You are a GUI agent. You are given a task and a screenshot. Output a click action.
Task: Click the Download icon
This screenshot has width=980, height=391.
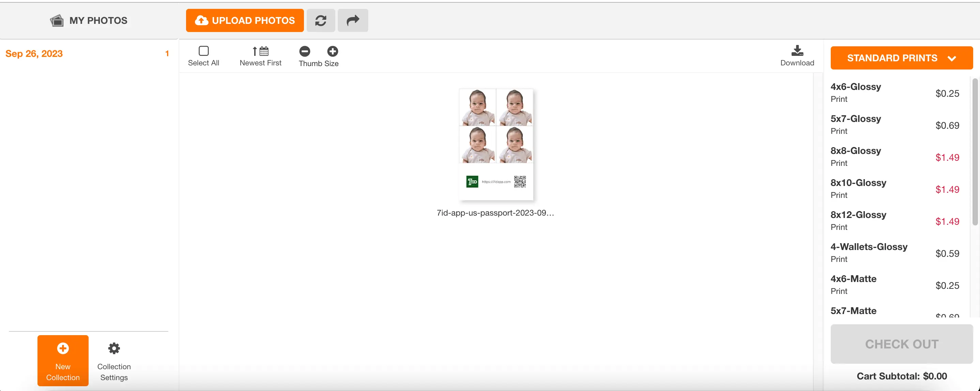(797, 55)
